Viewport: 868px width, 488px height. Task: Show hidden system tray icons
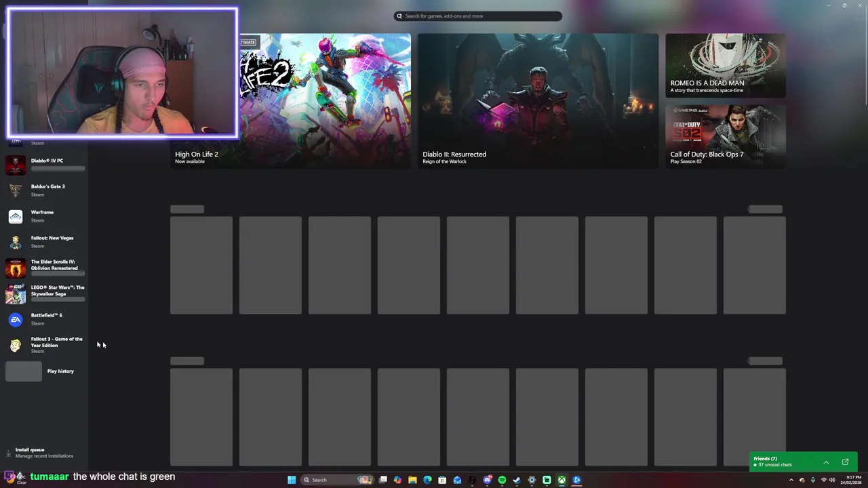[791, 480]
